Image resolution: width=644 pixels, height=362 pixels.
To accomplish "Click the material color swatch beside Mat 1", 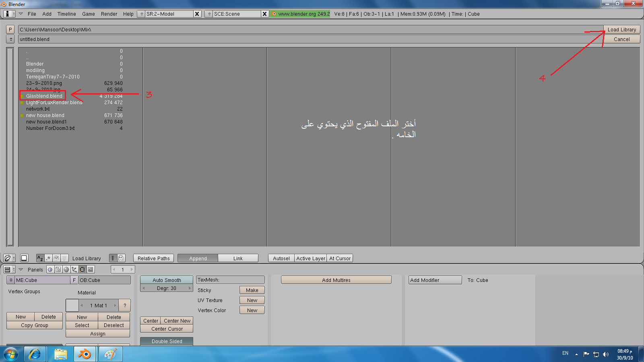I will [72, 305].
